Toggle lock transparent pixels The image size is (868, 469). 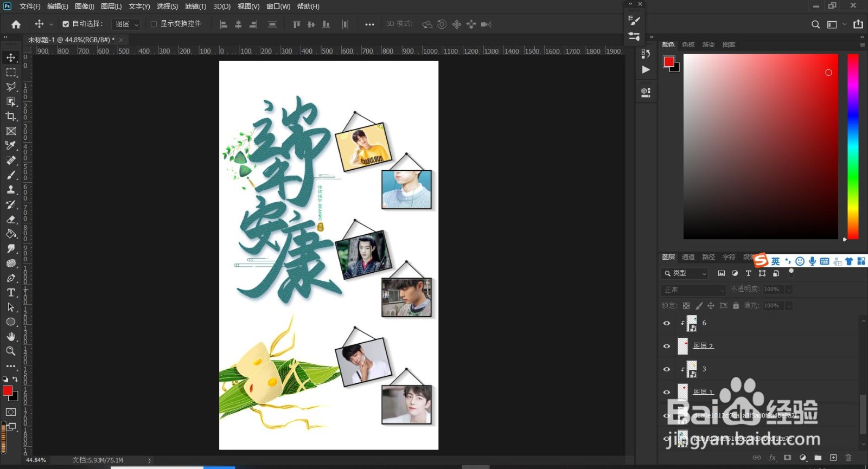tap(686, 306)
